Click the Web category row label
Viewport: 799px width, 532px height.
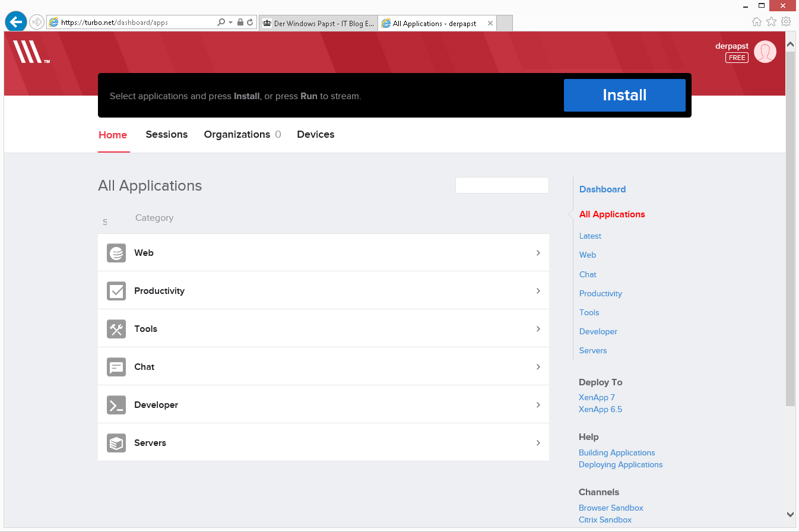144,253
